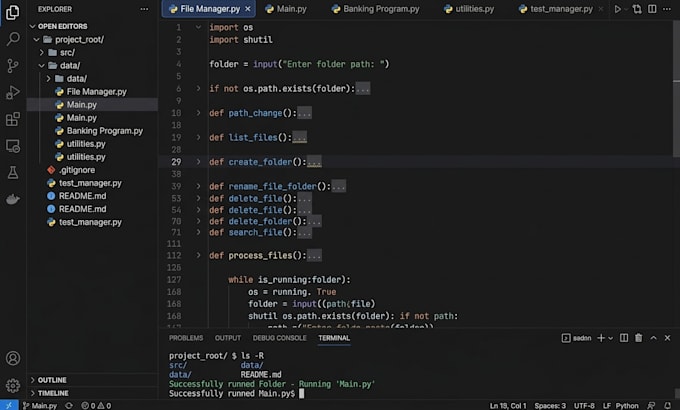Open the Manage settings gear
The image size is (680, 410).
pyautogui.click(x=13, y=385)
